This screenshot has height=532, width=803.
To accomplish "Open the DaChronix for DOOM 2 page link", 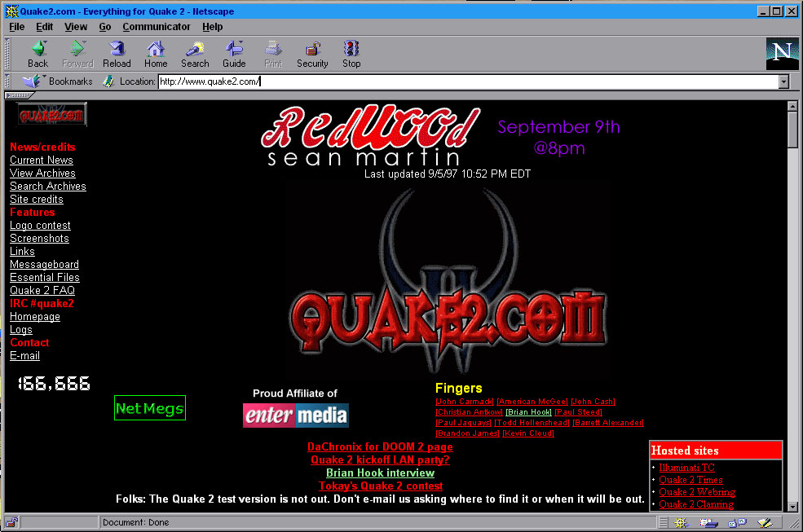I will (x=380, y=447).
